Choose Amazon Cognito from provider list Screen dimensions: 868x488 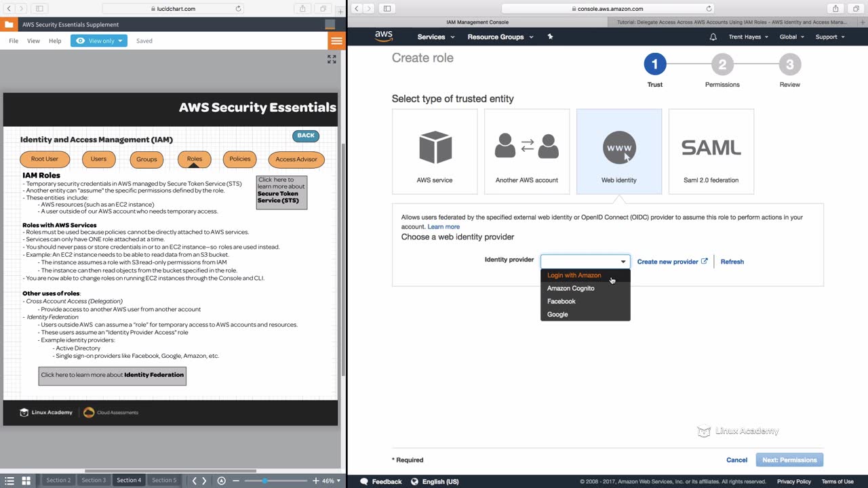click(x=585, y=288)
